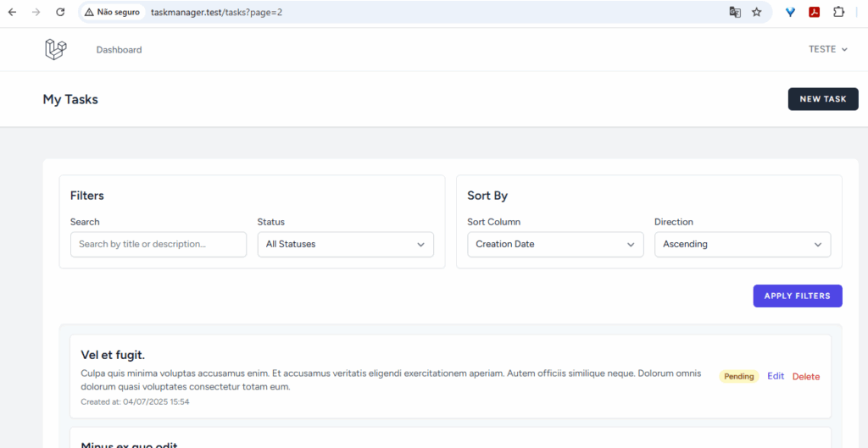Open the Sort Column dropdown
This screenshot has width=868, height=448.
(x=555, y=244)
